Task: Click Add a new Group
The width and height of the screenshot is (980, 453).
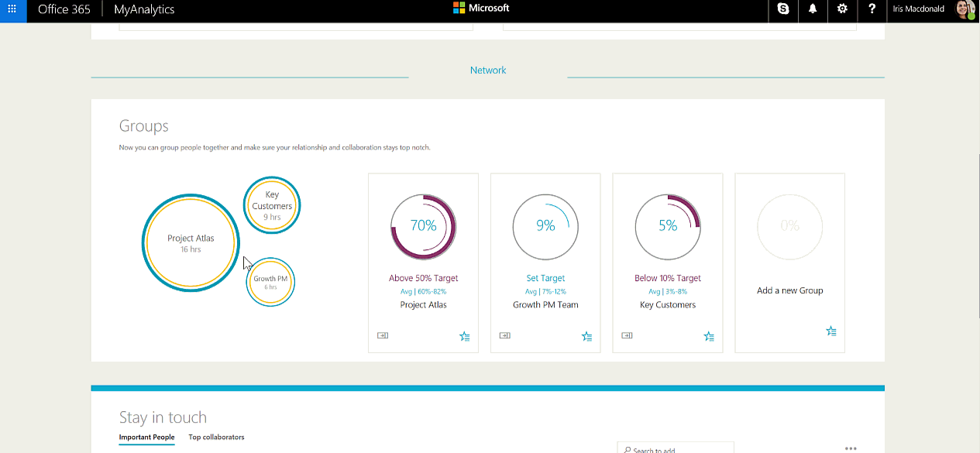Action: coord(789,290)
